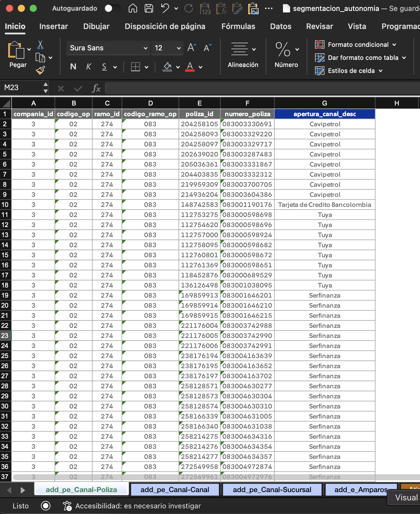Click the next sheet navigation arrow

23,490
